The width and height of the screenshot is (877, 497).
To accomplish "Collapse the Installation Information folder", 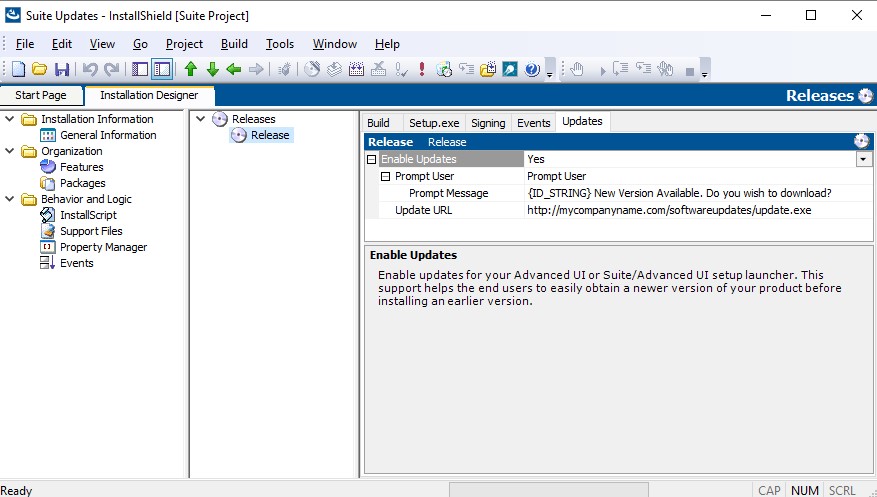I will (10, 119).
